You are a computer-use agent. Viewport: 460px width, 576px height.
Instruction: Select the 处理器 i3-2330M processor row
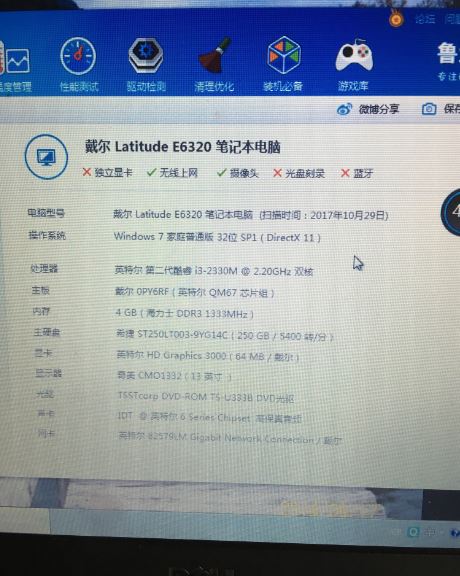[172, 270]
